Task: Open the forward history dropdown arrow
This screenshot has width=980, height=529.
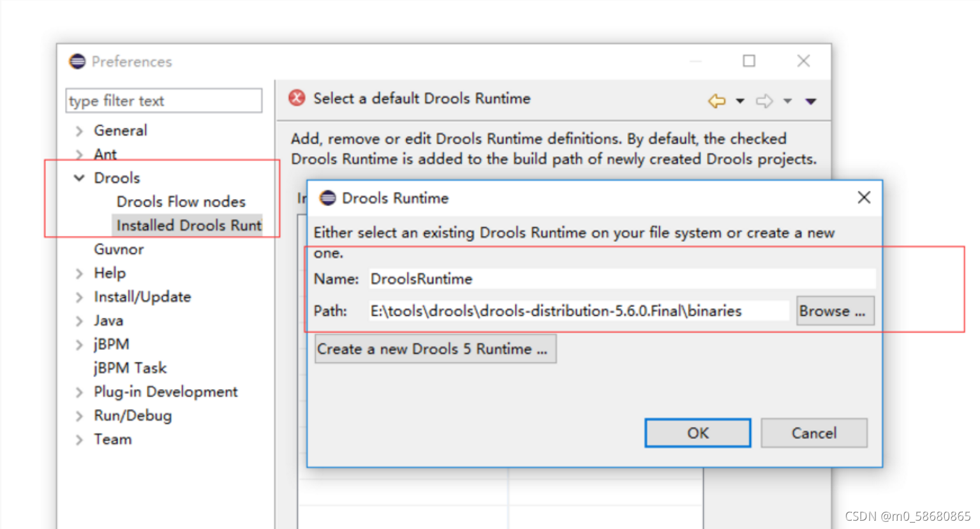Action: (x=788, y=101)
